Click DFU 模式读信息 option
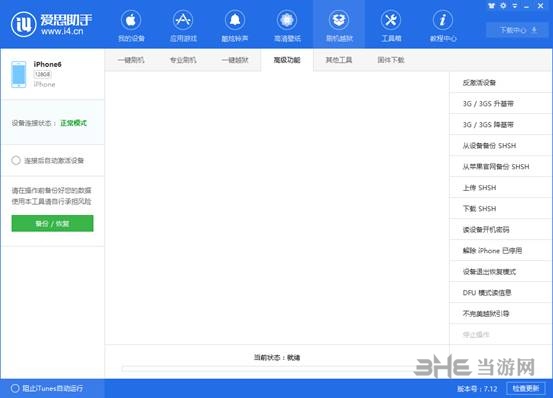Screen dimensions: 553x398 point(500,292)
